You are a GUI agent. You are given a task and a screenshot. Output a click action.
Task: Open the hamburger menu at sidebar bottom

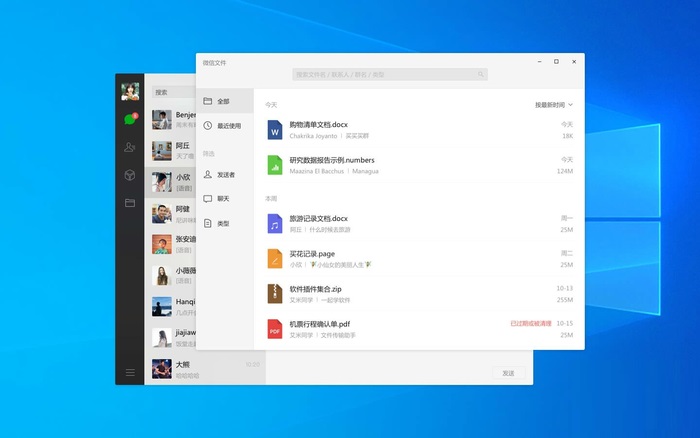tap(129, 373)
